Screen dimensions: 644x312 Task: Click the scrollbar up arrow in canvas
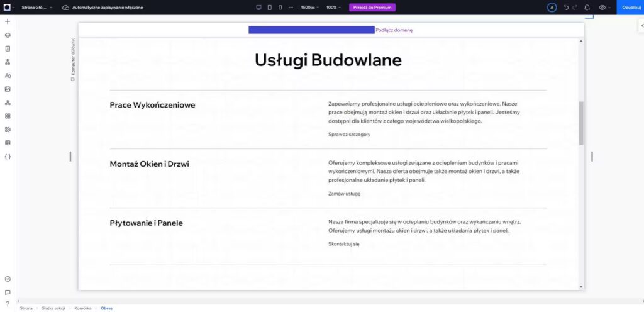point(580,41)
